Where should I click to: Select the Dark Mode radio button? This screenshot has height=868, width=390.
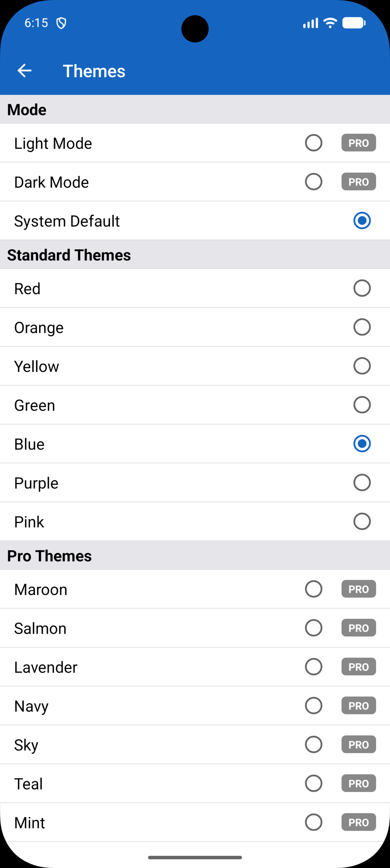point(313,182)
